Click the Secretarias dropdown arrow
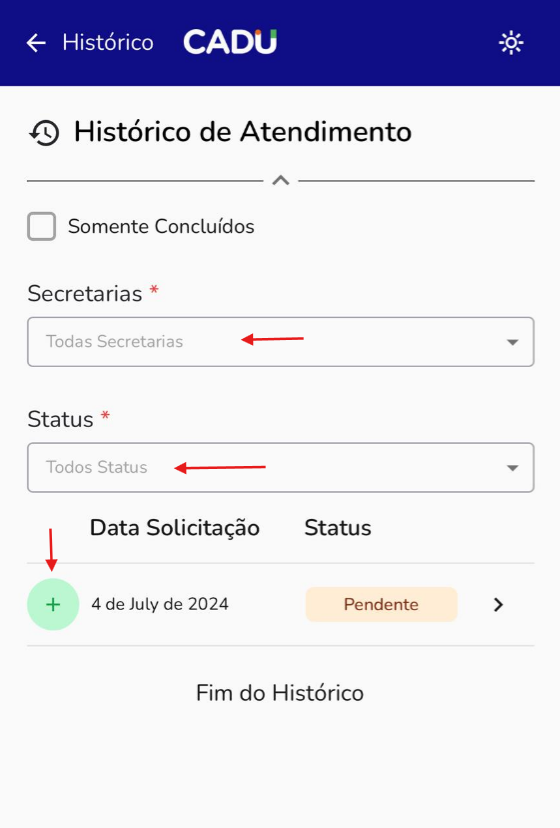This screenshot has height=828, width=560. pyautogui.click(x=512, y=342)
